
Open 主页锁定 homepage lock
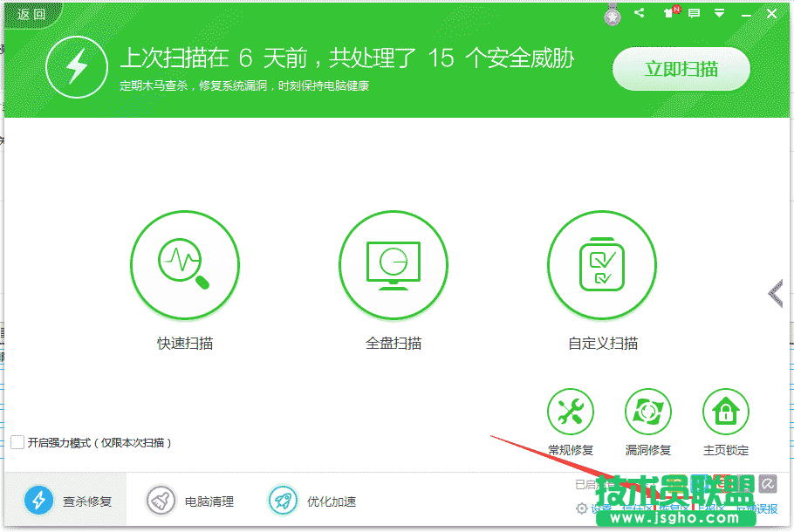coord(726,411)
